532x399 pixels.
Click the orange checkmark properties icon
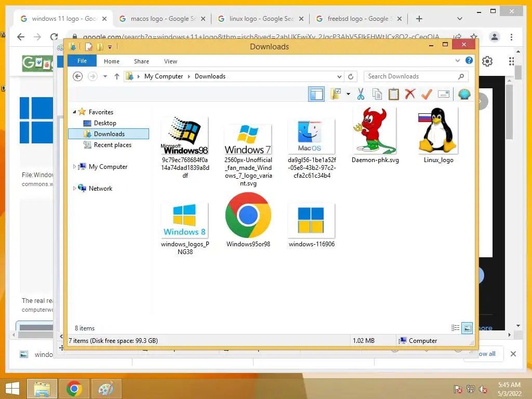pyautogui.click(x=427, y=94)
